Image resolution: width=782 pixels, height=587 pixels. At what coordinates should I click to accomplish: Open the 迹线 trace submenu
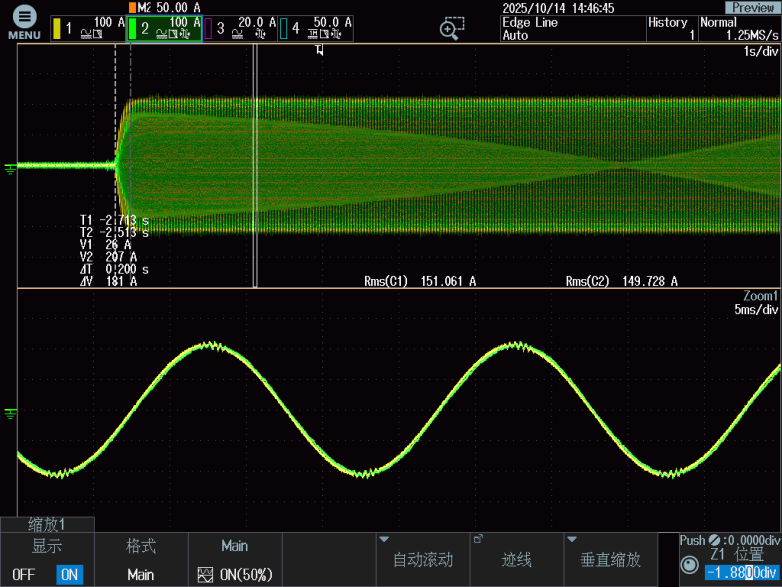tap(516, 560)
